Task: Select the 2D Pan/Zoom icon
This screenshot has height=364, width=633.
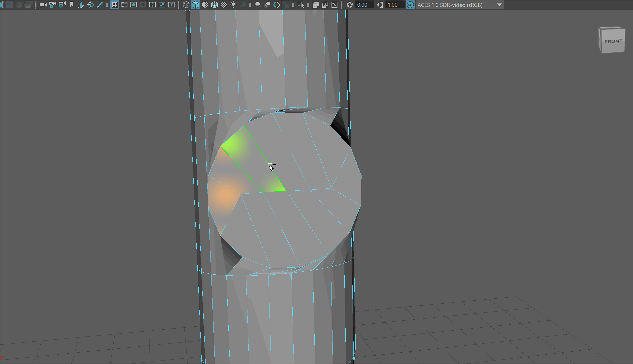Action: [x=90, y=5]
